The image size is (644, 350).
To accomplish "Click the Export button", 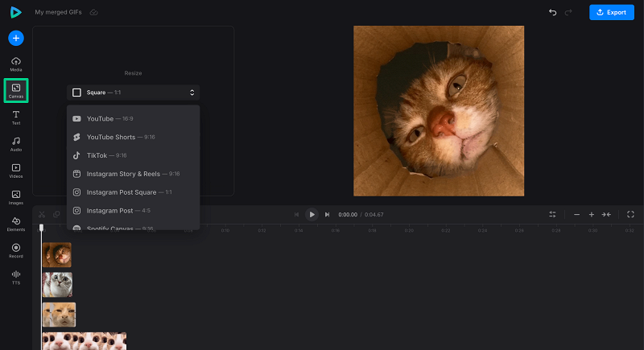I will pos(612,12).
